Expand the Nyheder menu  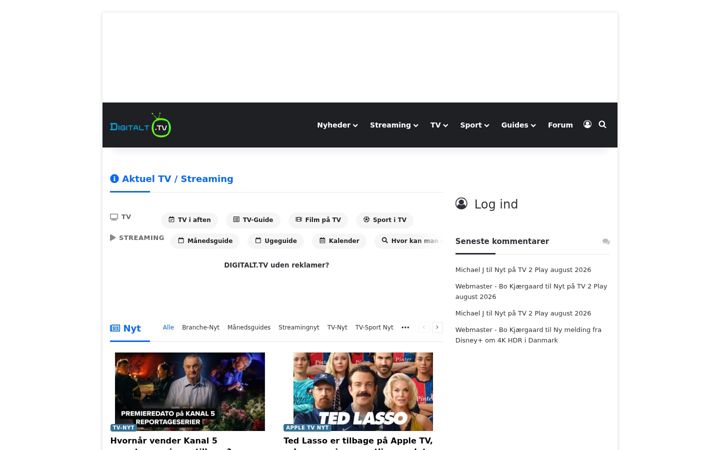pos(337,125)
